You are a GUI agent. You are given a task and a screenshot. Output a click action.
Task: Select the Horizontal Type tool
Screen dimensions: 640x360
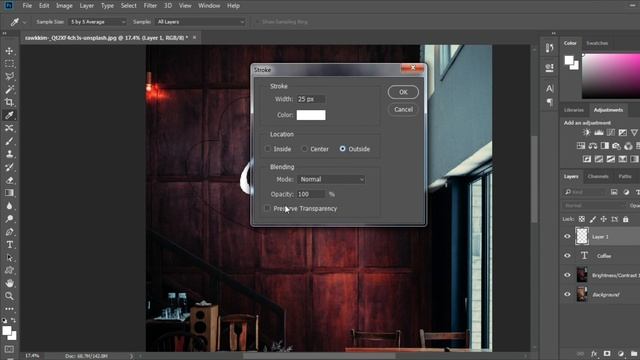pos(9,244)
